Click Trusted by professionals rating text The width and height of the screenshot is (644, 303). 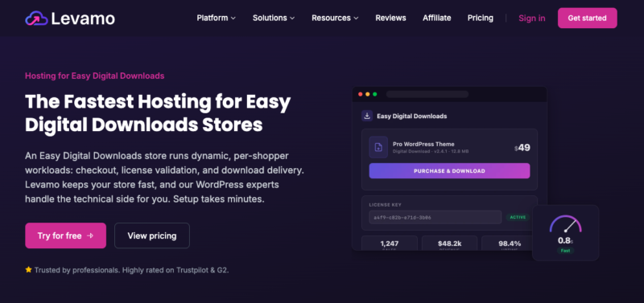point(131,270)
